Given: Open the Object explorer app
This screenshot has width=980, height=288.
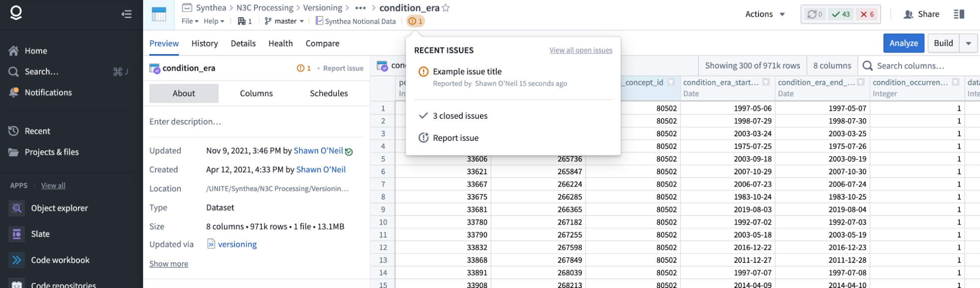Looking at the screenshot, I should 59,208.
